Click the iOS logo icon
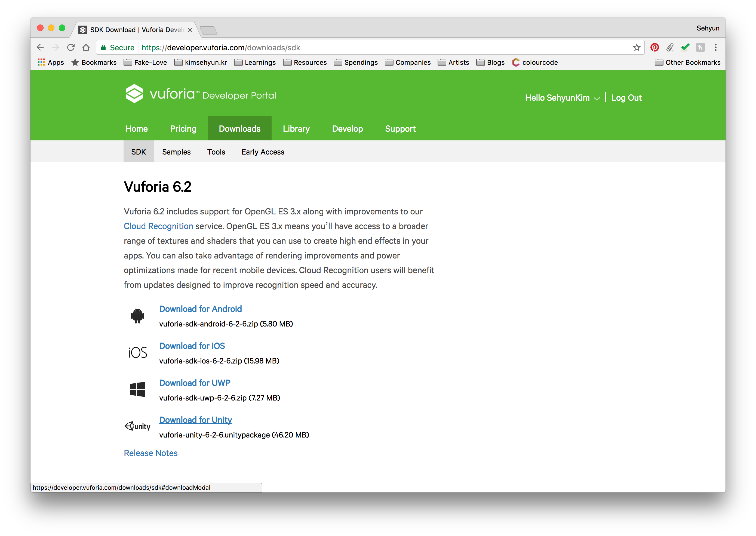756x536 pixels. pos(138,353)
